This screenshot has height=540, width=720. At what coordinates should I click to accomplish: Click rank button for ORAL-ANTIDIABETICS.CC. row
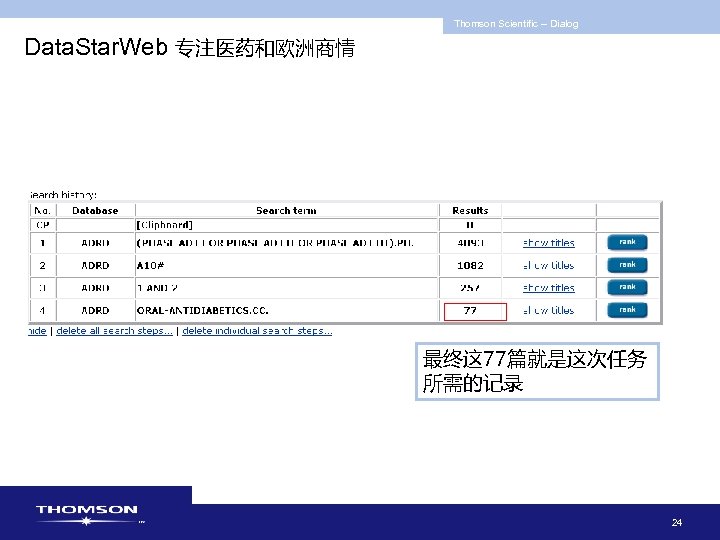[627, 310]
